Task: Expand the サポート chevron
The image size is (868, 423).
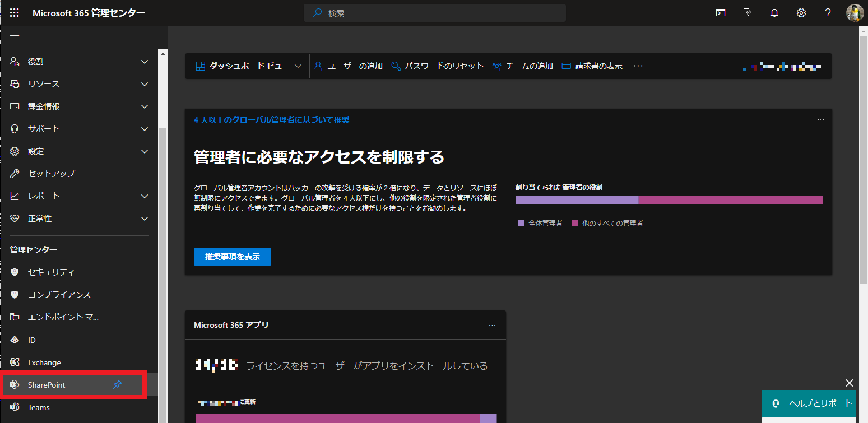Action: click(145, 129)
